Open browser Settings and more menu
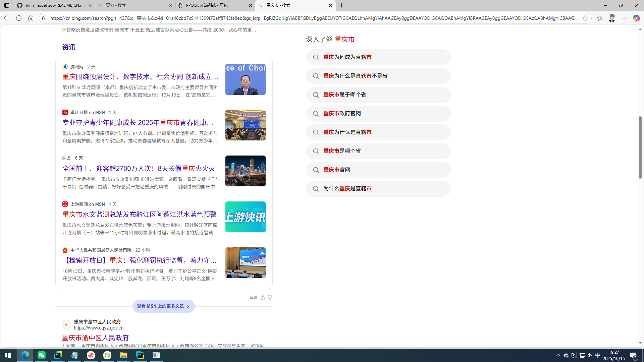 tap(624, 18)
